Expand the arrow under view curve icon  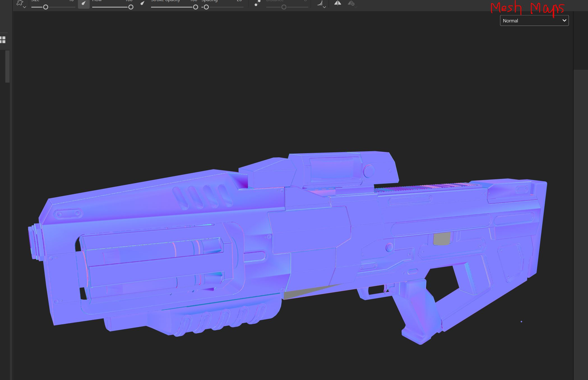click(324, 7)
